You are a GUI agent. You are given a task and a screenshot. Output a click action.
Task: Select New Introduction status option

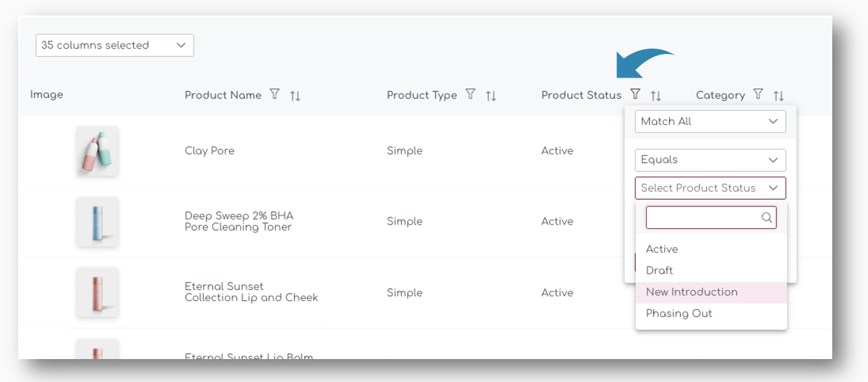[x=691, y=292]
